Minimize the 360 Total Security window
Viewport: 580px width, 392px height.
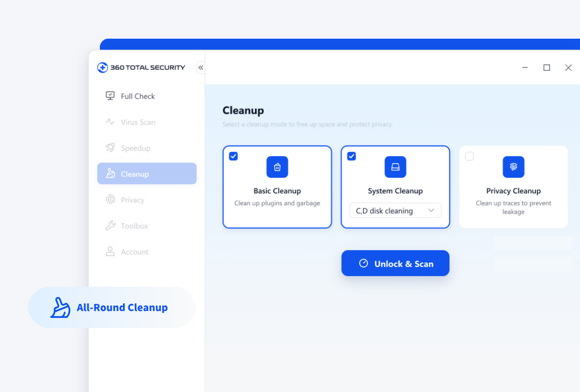pyautogui.click(x=525, y=68)
